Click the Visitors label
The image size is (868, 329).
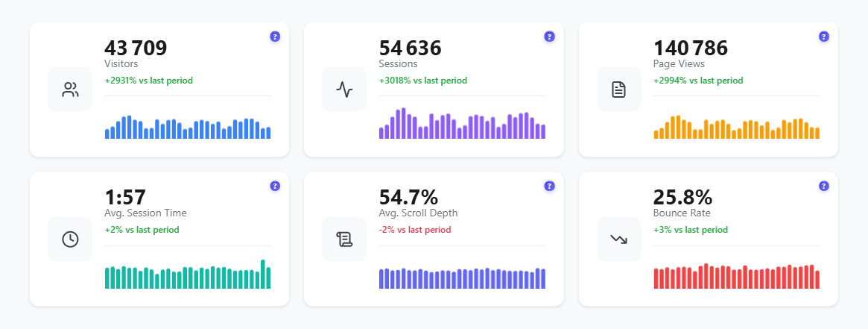click(x=121, y=63)
